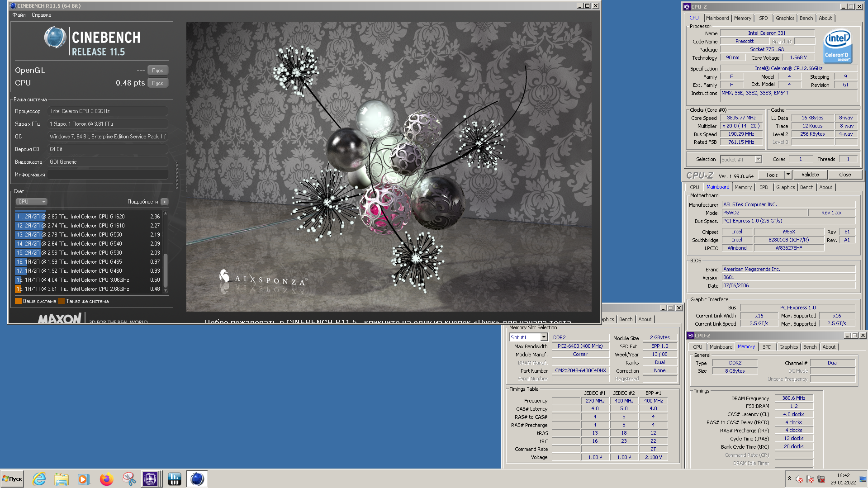Click the Tools button in CPU-Z
This screenshot has height=488, width=868.
772,175
